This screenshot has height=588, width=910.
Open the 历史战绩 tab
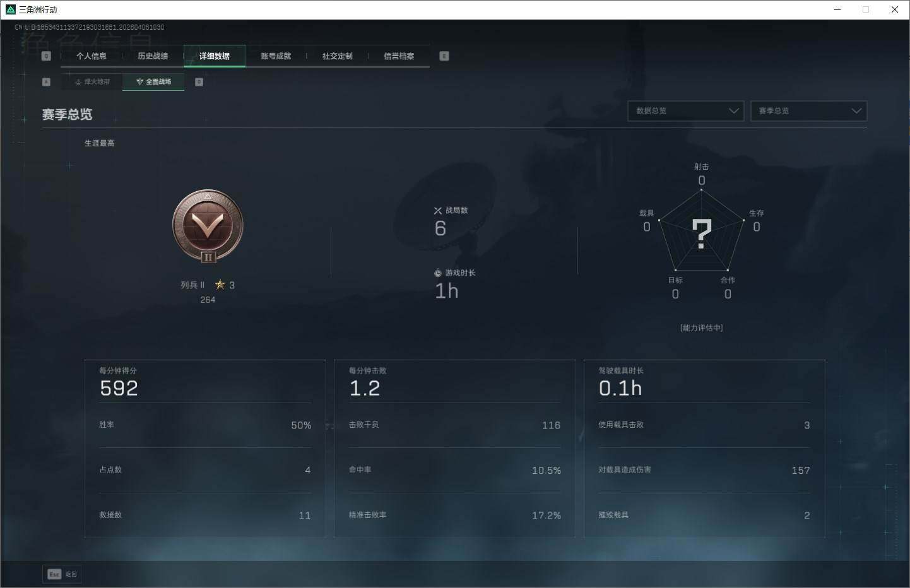153,56
